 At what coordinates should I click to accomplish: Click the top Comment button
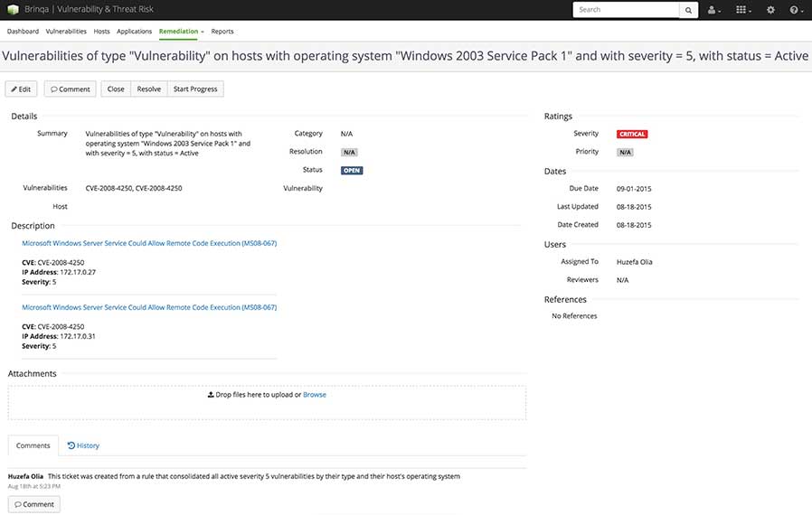[x=70, y=89]
